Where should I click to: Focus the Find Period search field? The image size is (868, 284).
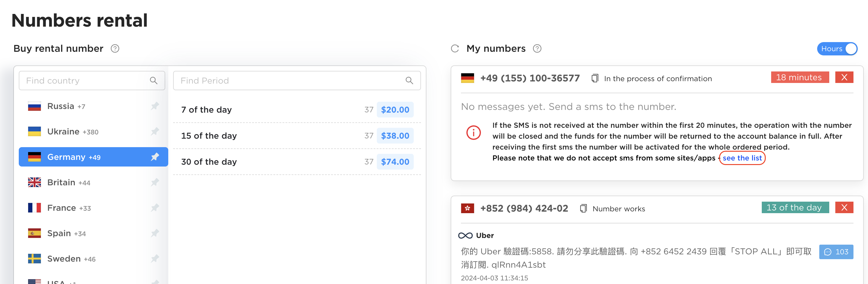pyautogui.click(x=290, y=81)
